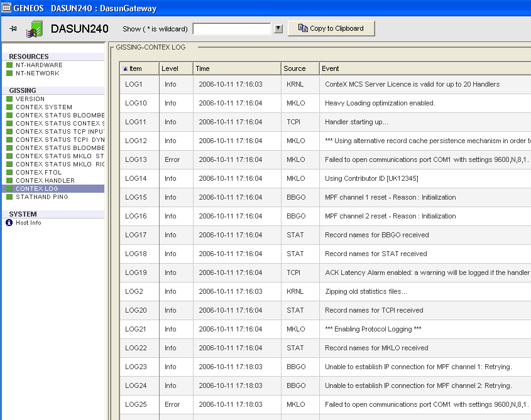Click the GENEOS title bar app icon
531x420 pixels.
(x=6, y=8)
